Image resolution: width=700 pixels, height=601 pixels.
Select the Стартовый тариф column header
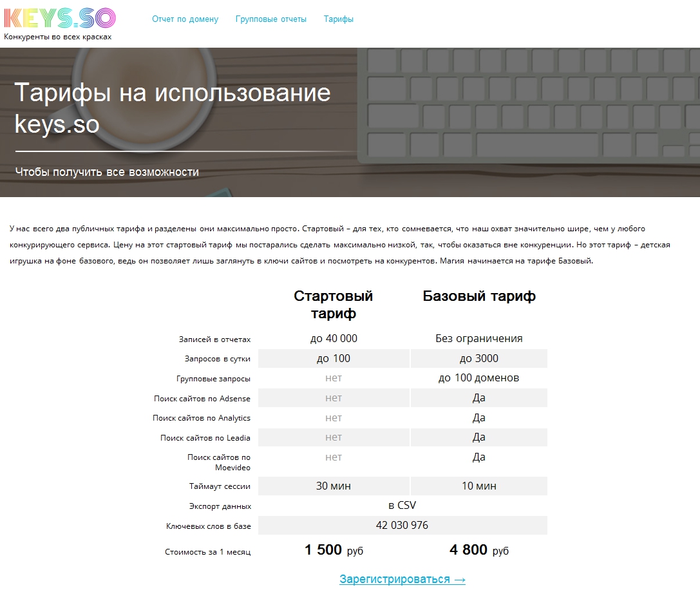coord(334,305)
